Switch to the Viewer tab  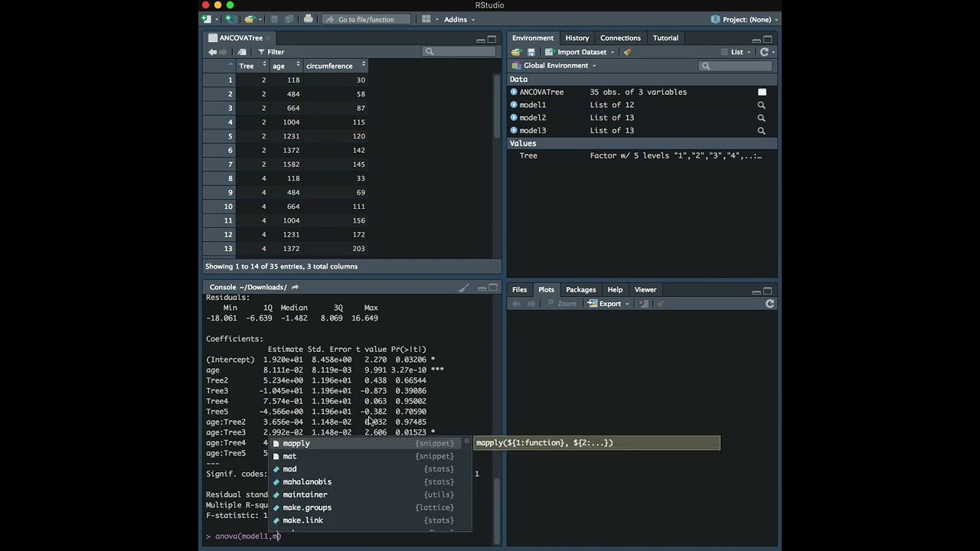click(645, 289)
